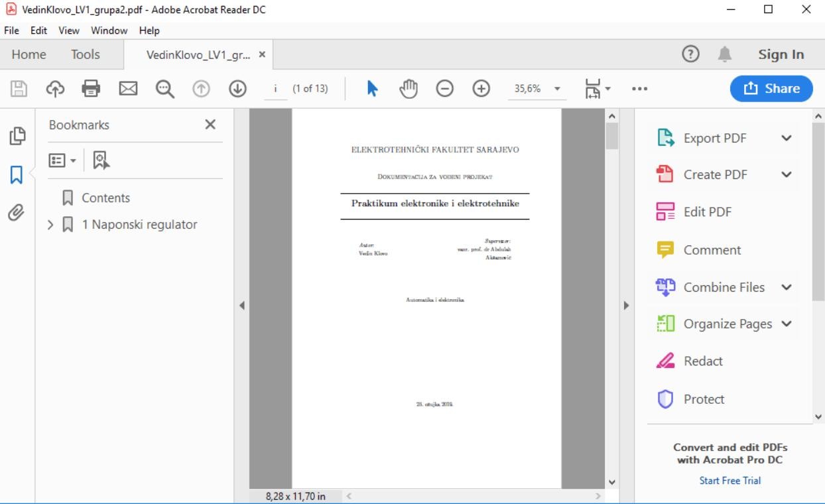Expand the 1 Naponski regulator bookmark

point(50,225)
